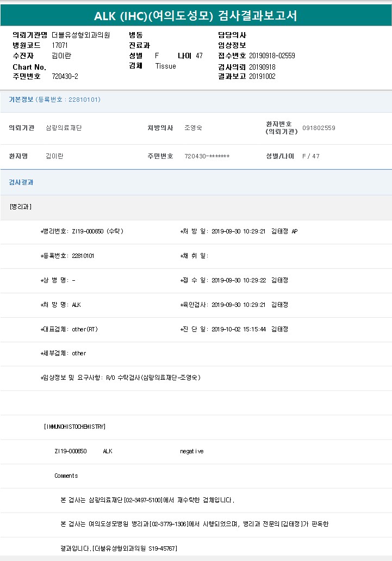Click the Comments label
The image size is (392, 561).
tap(66, 476)
